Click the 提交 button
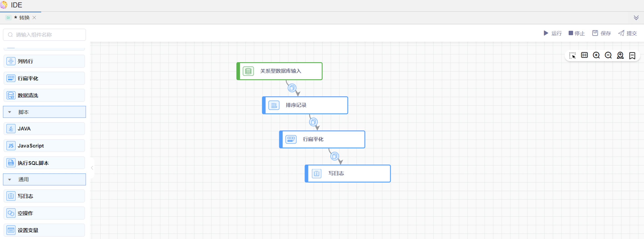The image size is (644, 239). click(627, 33)
